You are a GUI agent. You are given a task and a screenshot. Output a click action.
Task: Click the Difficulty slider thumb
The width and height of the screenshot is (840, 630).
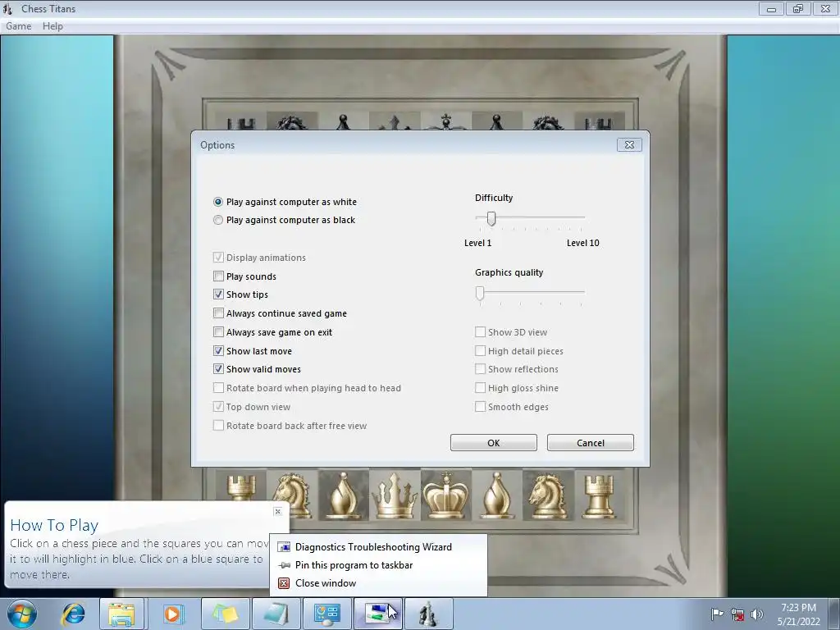pos(491,218)
